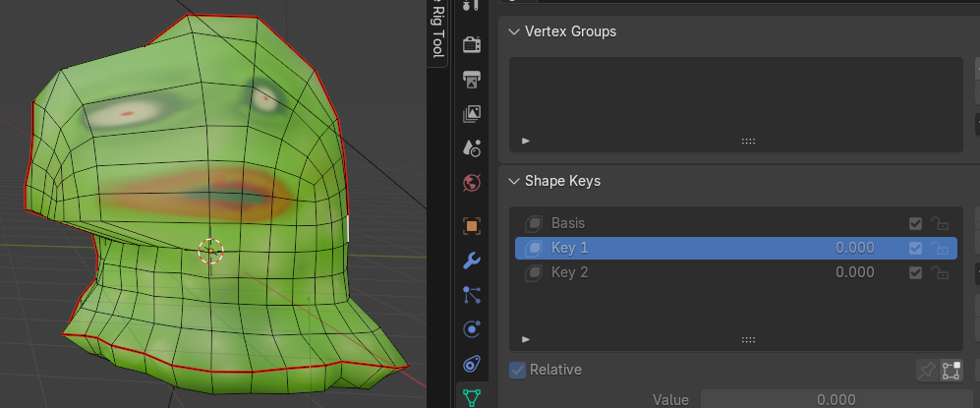Open the Render properties tab
980x408 pixels.
tap(472, 45)
